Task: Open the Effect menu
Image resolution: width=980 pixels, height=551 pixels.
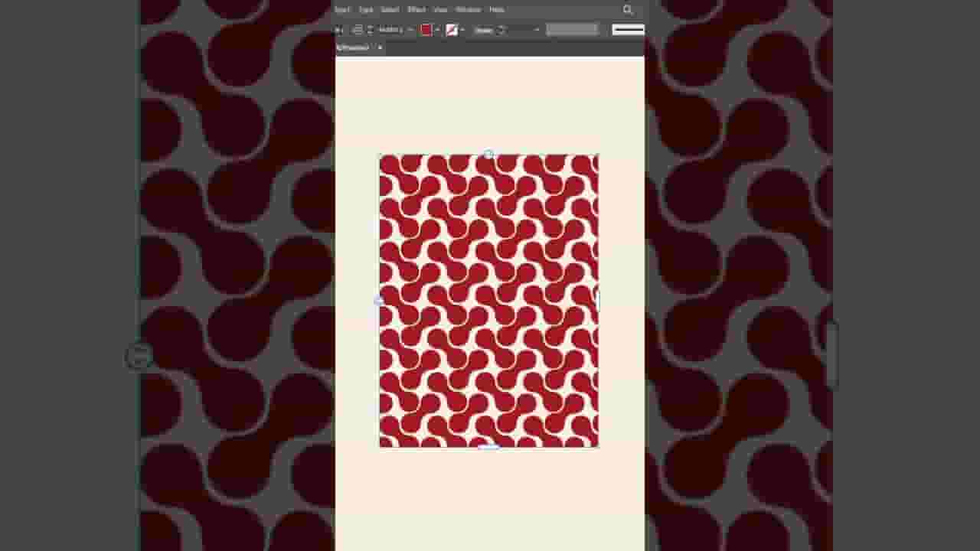Action: point(416,10)
